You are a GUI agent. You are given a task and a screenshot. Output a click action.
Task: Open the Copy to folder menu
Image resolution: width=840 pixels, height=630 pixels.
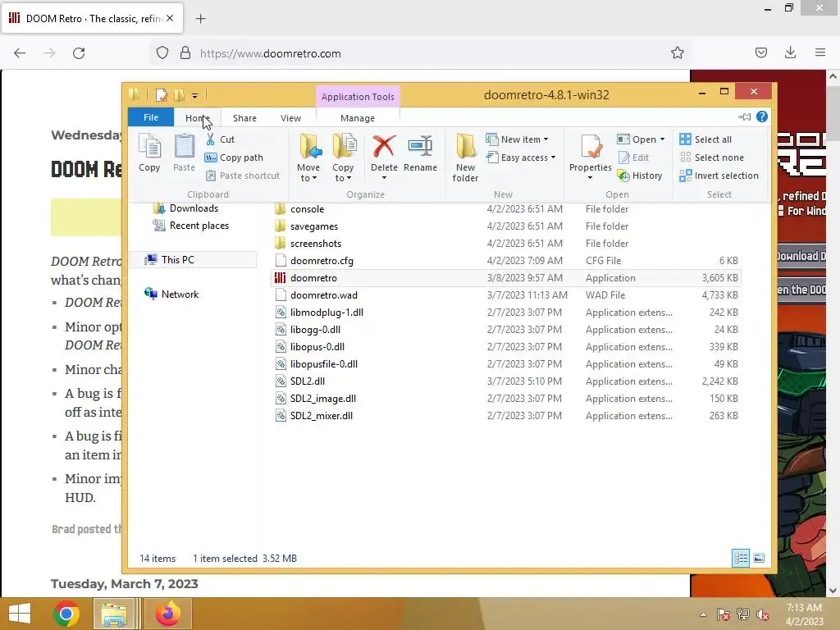click(x=343, y=158)
